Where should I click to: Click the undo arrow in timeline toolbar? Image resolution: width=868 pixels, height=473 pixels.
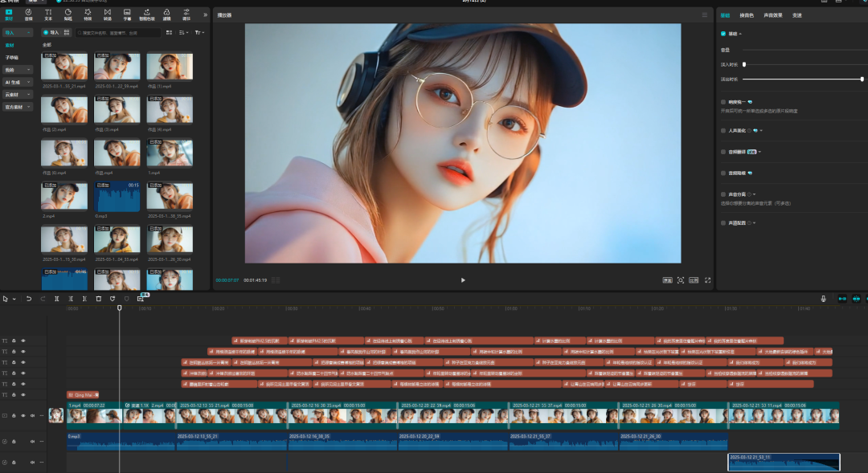pos(29,299)
